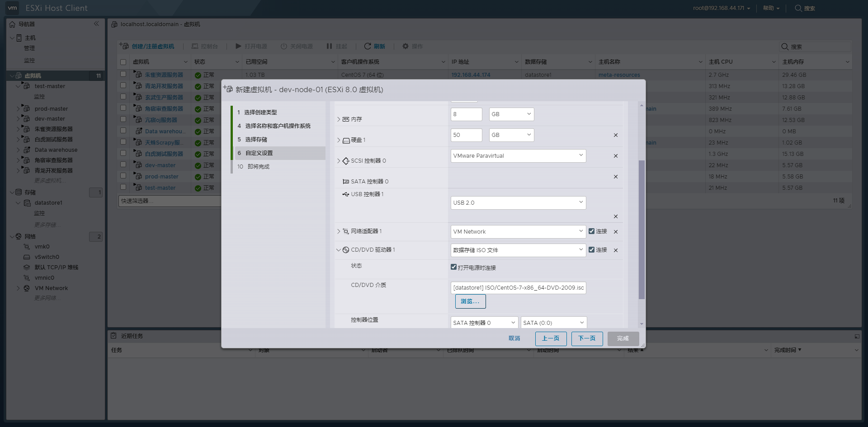This screenshot has width=868, height=427.
Task: Open the SATA (0:0) node dropdown
Action: tap(554, 323)
